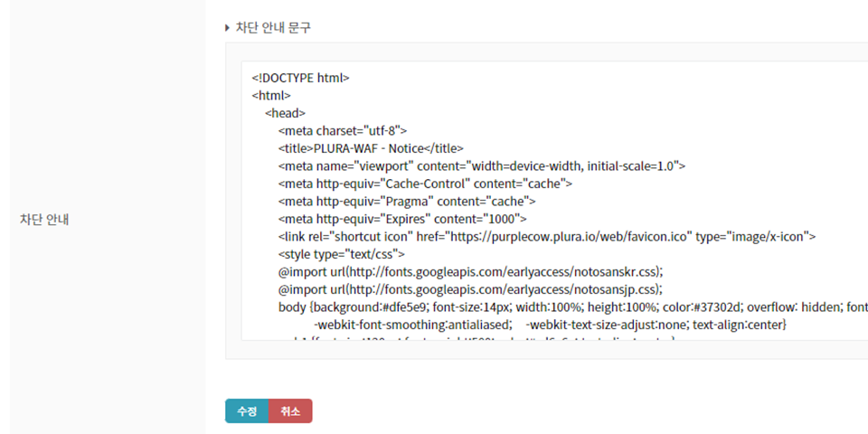Click the Expires content 1000 line
The height and width of the screenshot is (434, 868).
pos(402,219)
